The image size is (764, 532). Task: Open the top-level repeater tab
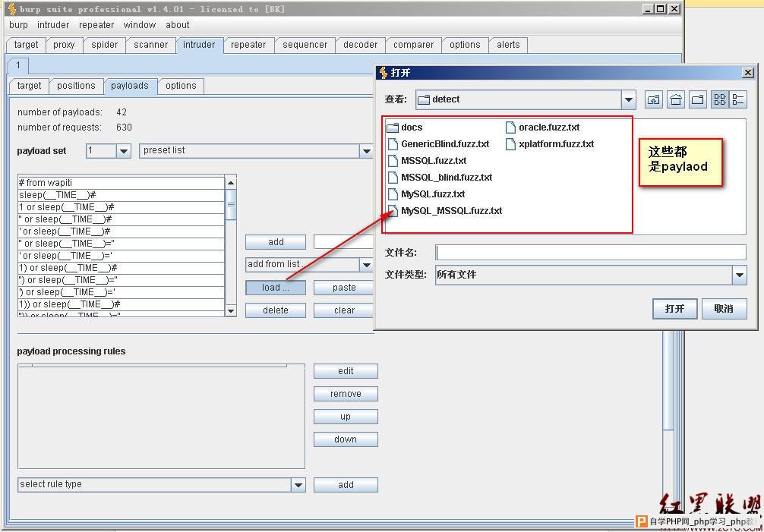click(x=248, y=45)
